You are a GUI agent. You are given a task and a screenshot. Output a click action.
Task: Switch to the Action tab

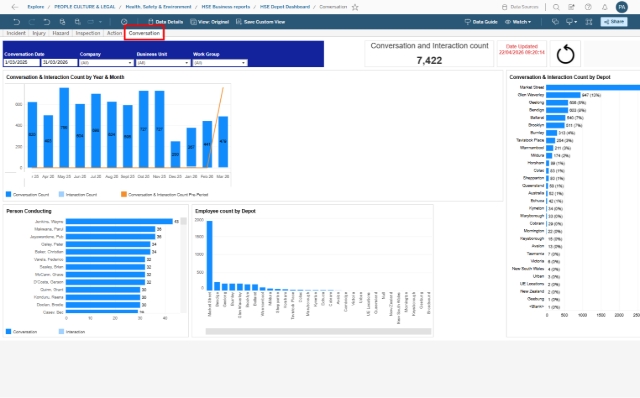pos(114,33)
